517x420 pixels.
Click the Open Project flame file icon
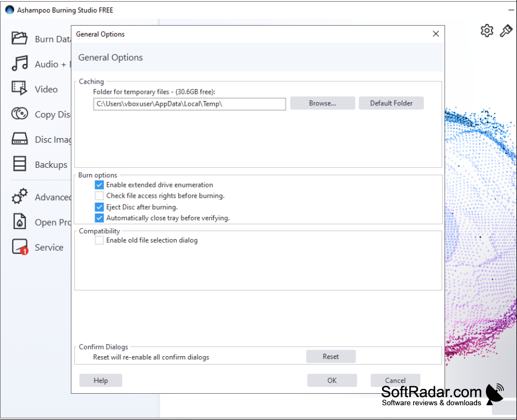coord(20,221)
